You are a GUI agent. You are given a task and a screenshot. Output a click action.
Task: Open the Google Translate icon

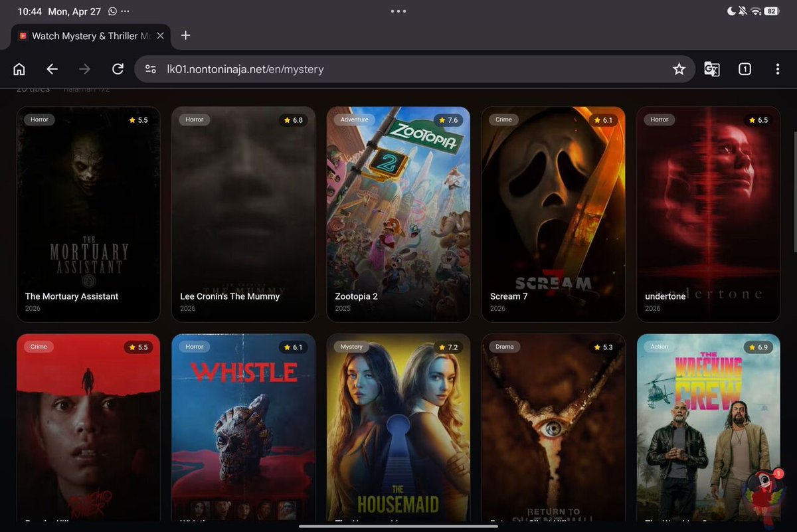coord(711,69)
